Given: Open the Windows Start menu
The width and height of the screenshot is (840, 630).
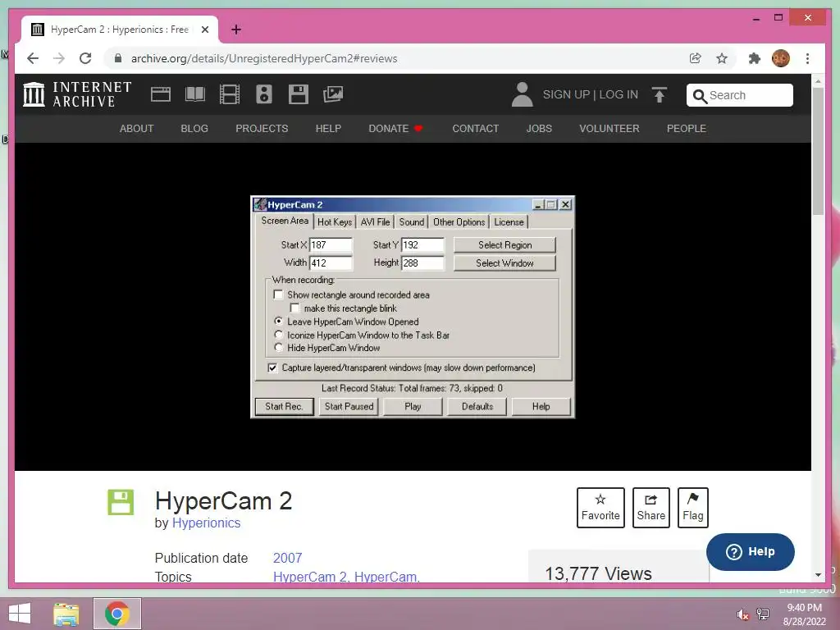Looking at the screenshot, I should click(x=20, y=614).
